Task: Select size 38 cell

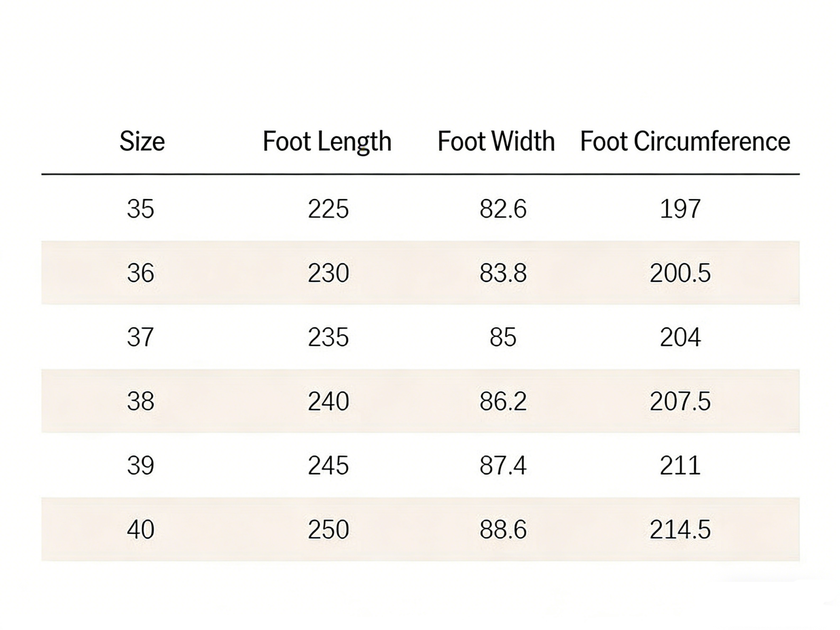Action: click(x=140, y=401)
